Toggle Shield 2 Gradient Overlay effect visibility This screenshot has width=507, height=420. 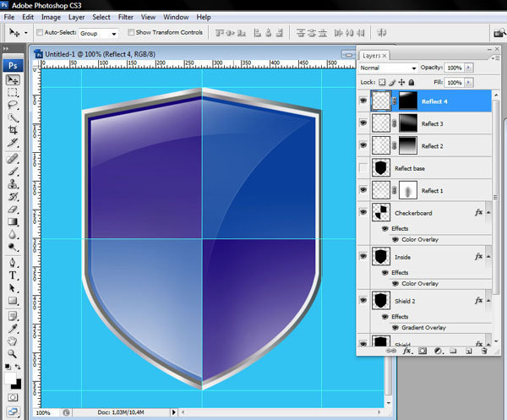395,328
